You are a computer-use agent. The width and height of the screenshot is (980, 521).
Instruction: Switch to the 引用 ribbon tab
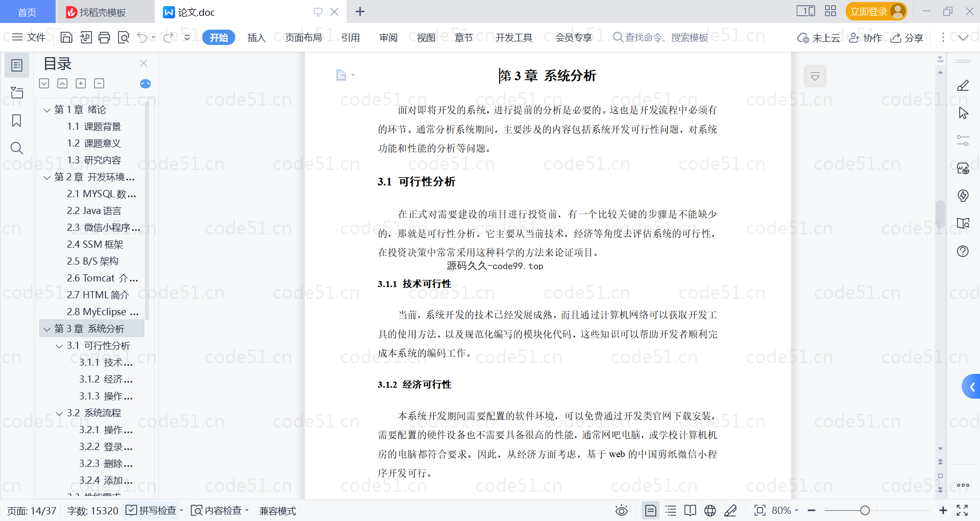coord(351,37)
